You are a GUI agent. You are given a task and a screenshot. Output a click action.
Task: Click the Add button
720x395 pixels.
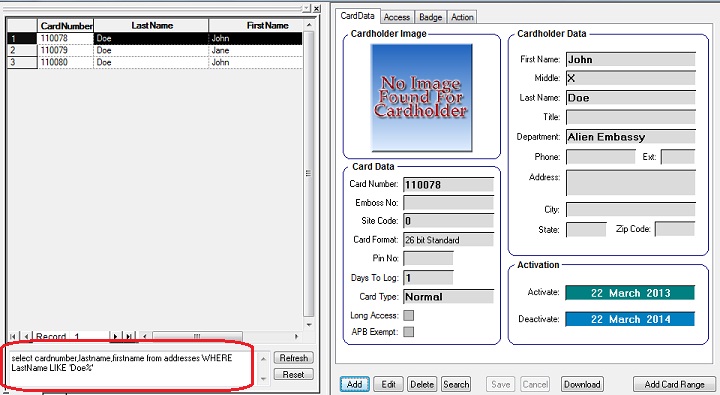pos(354,384)
